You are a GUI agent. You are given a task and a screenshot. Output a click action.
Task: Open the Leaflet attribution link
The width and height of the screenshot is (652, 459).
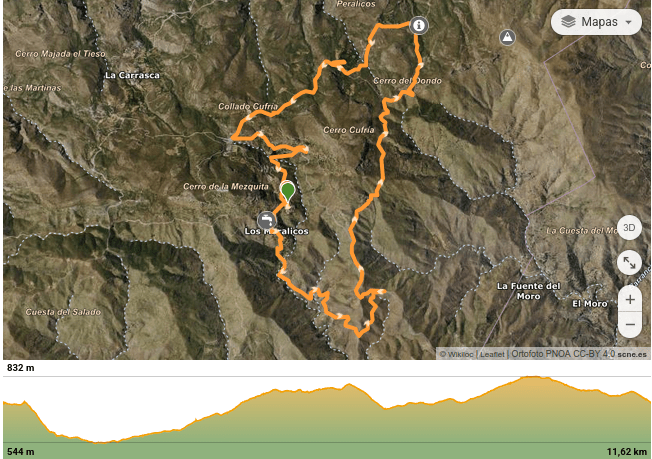[492, 354]
